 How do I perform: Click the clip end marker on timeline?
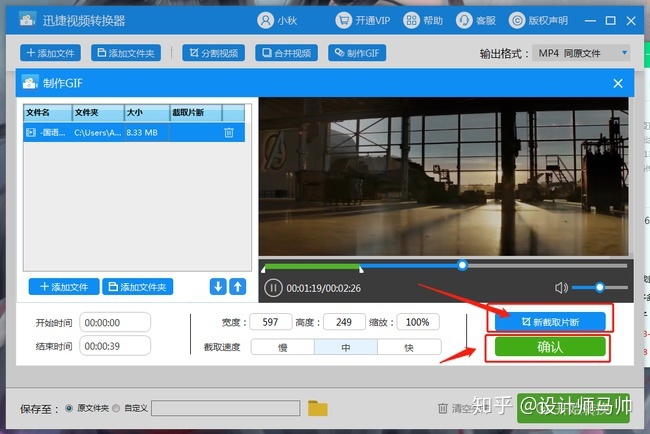[x=361, y=269]
